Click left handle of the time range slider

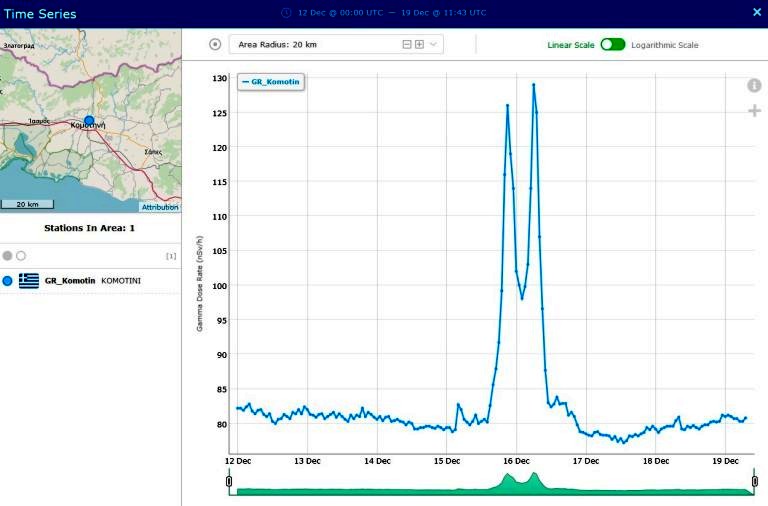(x=229, y=483)
